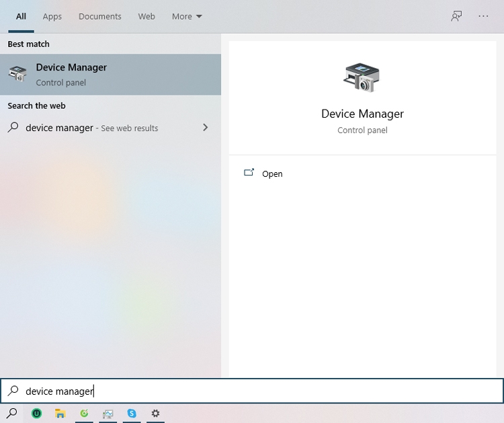The image size is (504, 423).
Task: Expand the More dropdown
Action: click(x=187, y=16)
